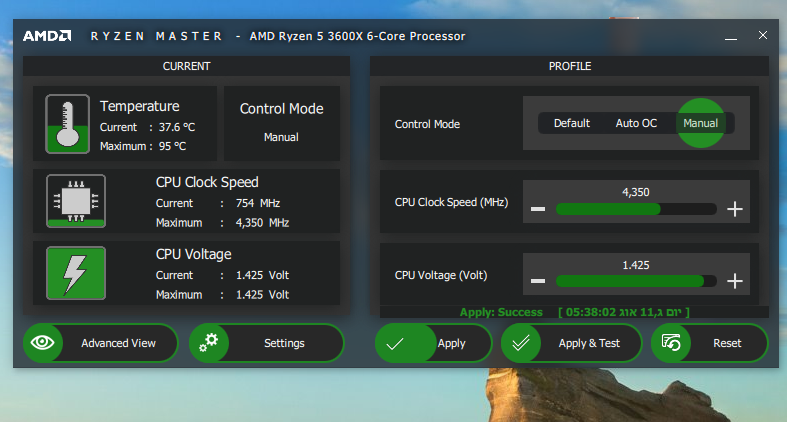This screenshot has width=787, height=422.
Task: Click double checkmark icon on Apply & Test
Action: coord(521,343)
